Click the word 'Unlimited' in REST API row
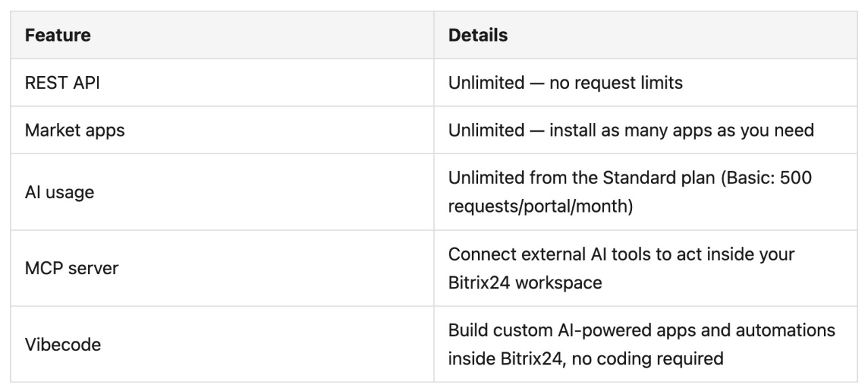 click(x=486, y=83)
